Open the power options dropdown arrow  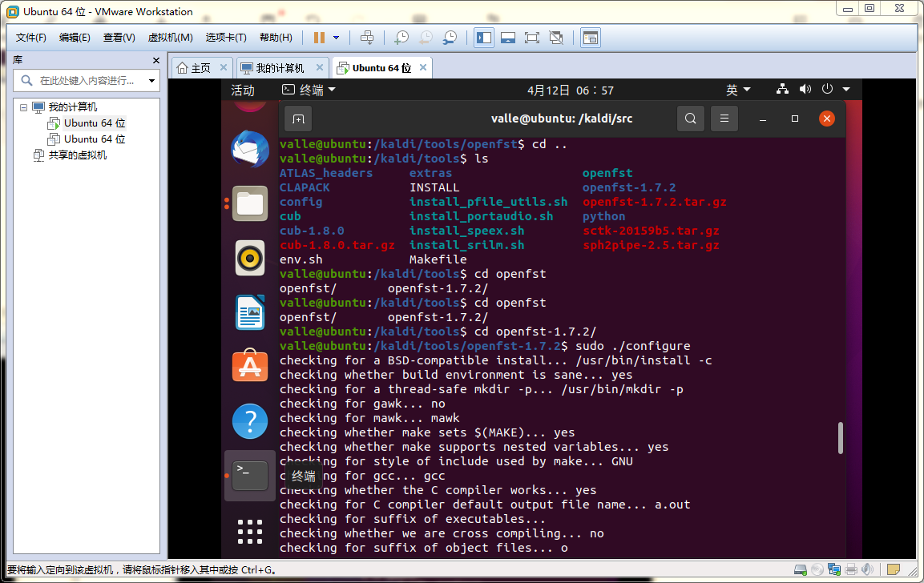click(x=337, y=38)
